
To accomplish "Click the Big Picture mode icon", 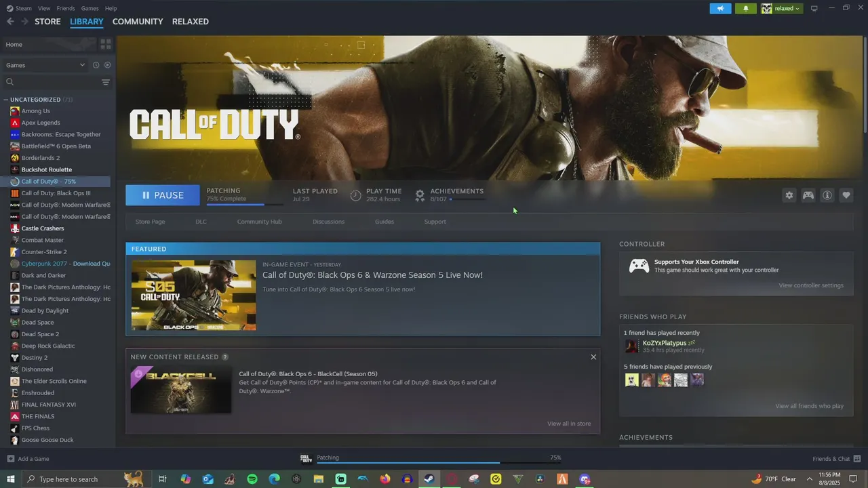I will [814, 8].
